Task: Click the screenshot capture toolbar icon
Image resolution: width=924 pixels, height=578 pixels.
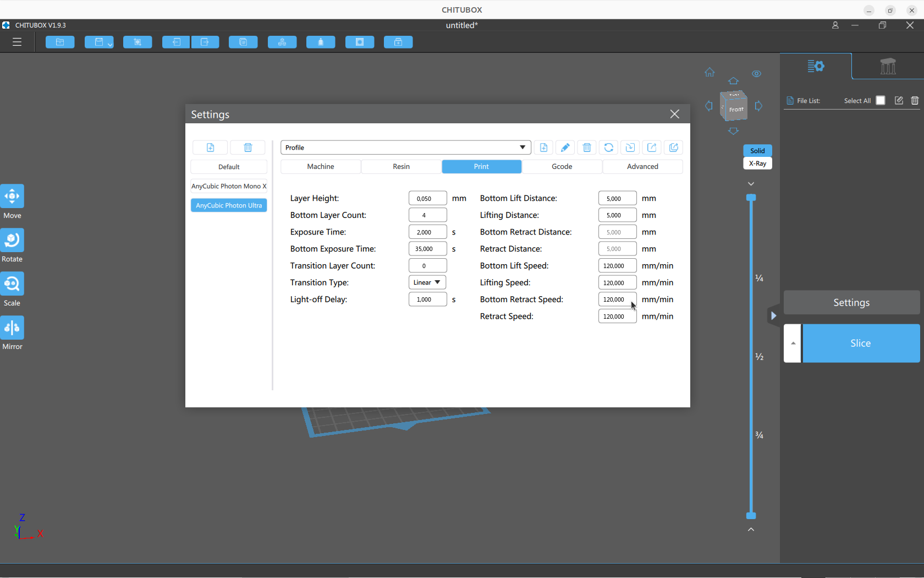Action: 137,42
